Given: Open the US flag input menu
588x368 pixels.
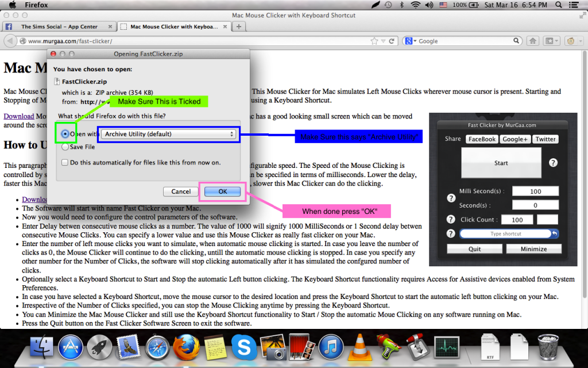Looking at the screenshot, I should [443, 5].
